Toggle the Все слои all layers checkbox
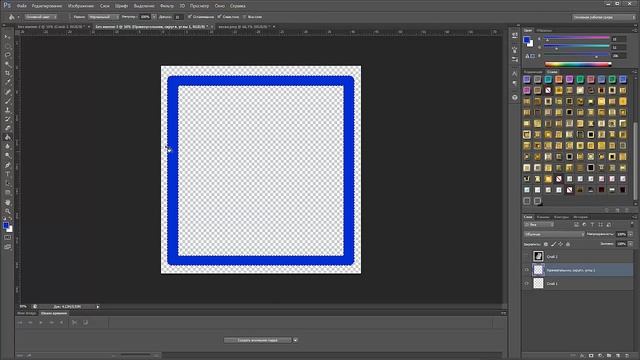The width and height of the screenshot is (640, 360). coord(244,17)
